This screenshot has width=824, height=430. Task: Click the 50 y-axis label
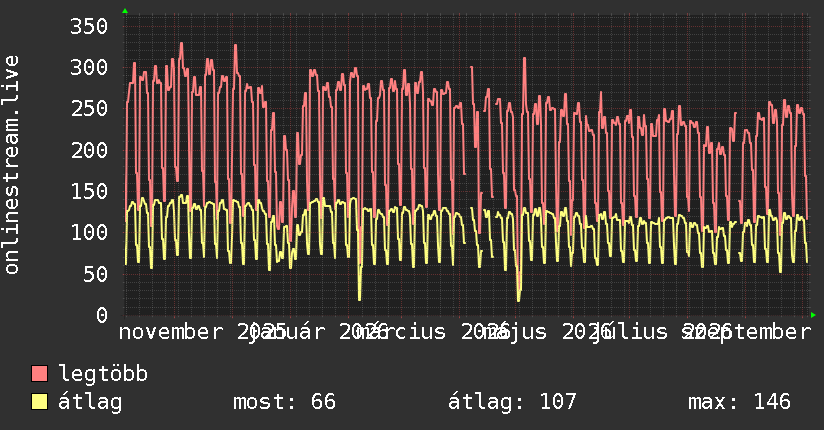(95, 273)
